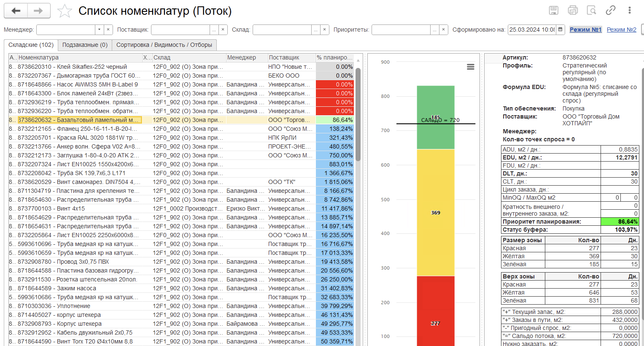
Task: Select row 8732912952 - Кабель двужильный 2x0,75
Action: tap(181, 332)
